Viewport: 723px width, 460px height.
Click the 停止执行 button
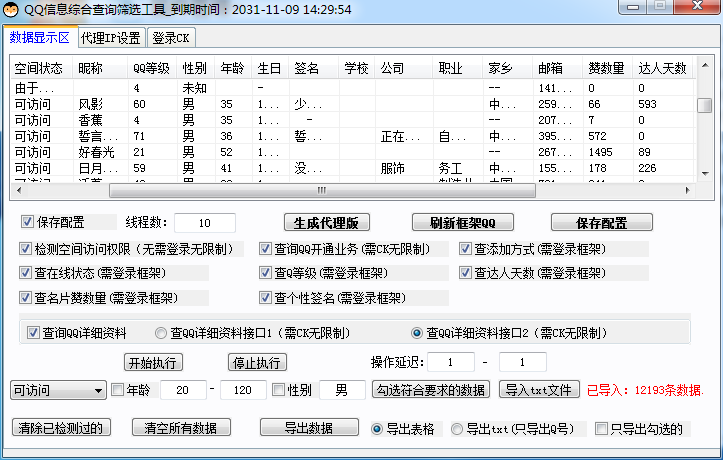[x=257, y=363]
